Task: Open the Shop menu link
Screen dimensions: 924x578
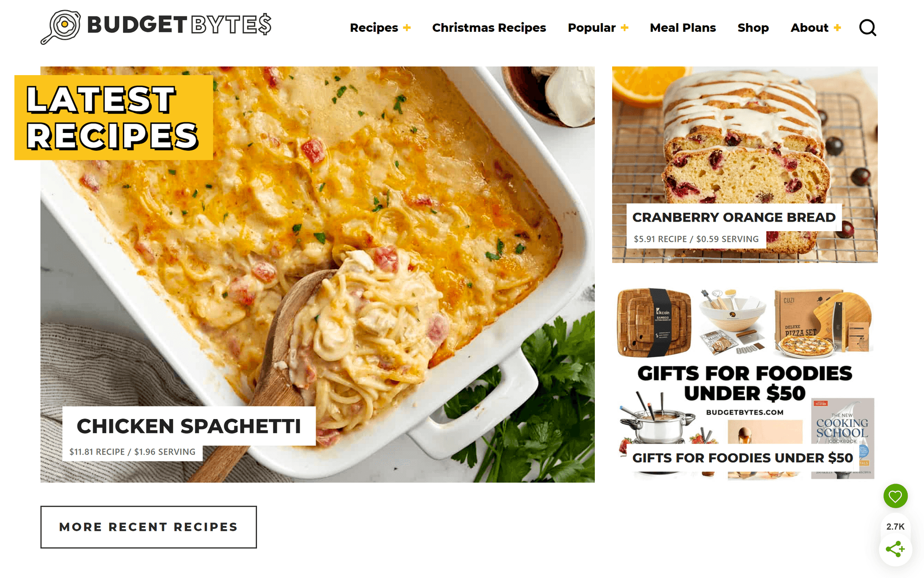Action: 753,28
